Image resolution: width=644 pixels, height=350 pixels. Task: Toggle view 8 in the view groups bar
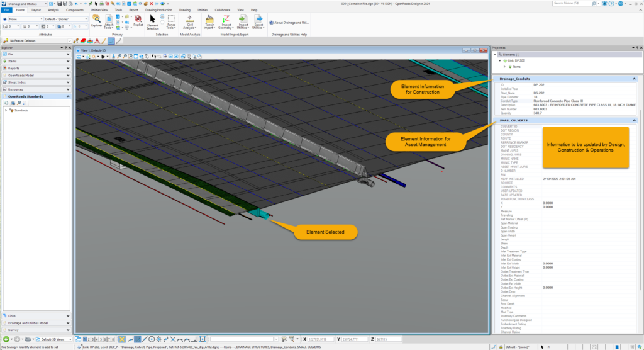pos(113,339)
